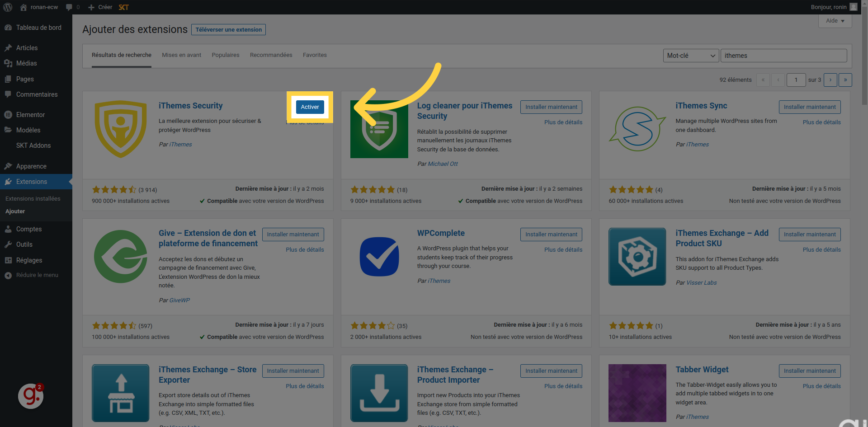
Task: Click the Modèles folder icon
Action: [8, 130]
